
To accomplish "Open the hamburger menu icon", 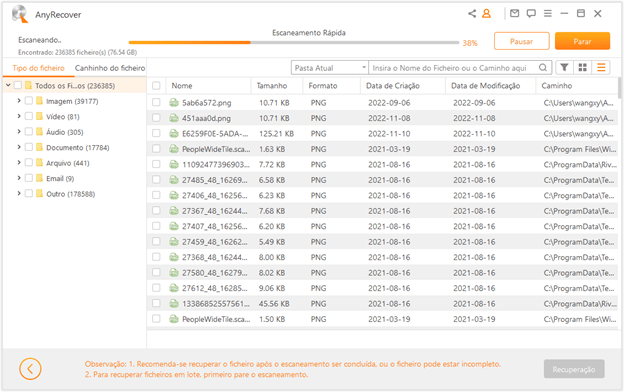I will [548, 14].
